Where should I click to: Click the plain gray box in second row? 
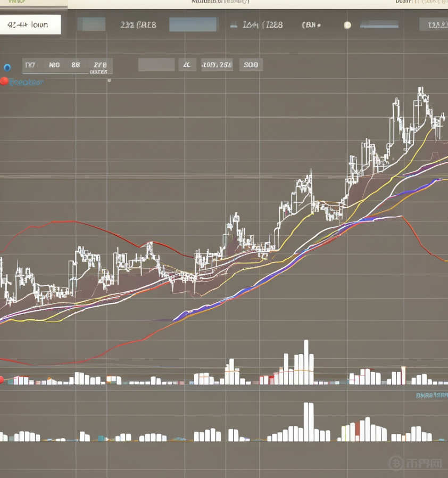point(156,65)
